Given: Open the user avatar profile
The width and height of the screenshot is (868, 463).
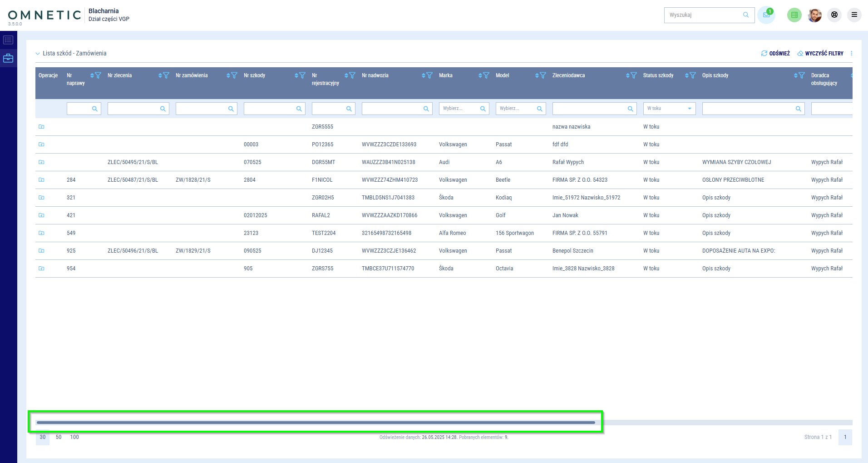Looking at the screenshot, I should point(814,15).
